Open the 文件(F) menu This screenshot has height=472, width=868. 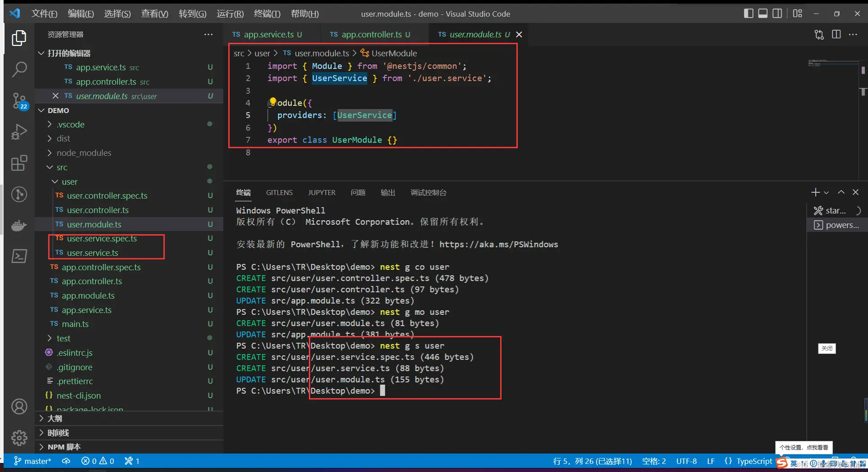click(x=44, y=14)
